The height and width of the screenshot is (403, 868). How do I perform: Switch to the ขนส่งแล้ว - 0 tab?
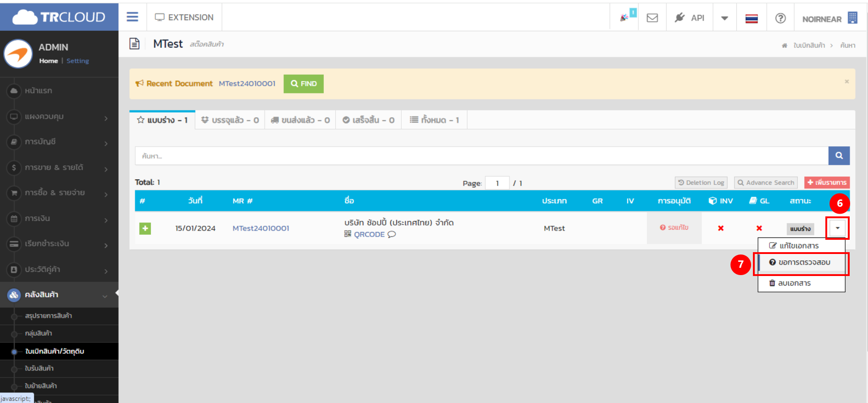[x=300, y=120]
